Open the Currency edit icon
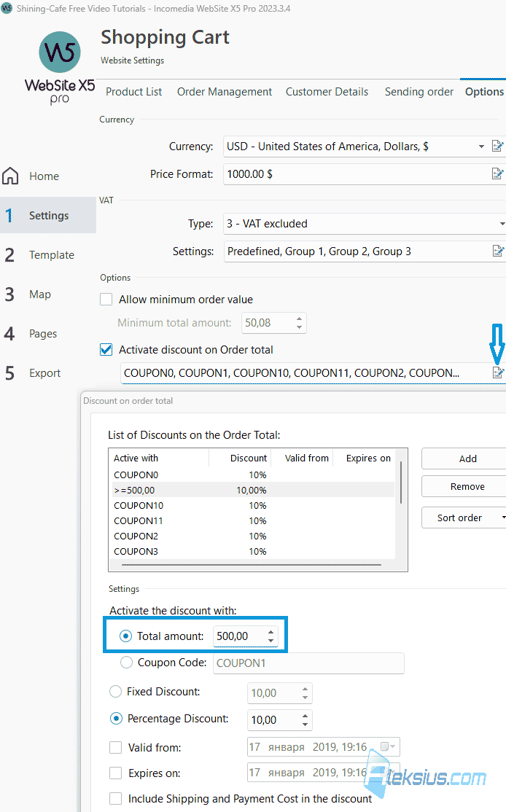 pos(497,146)
